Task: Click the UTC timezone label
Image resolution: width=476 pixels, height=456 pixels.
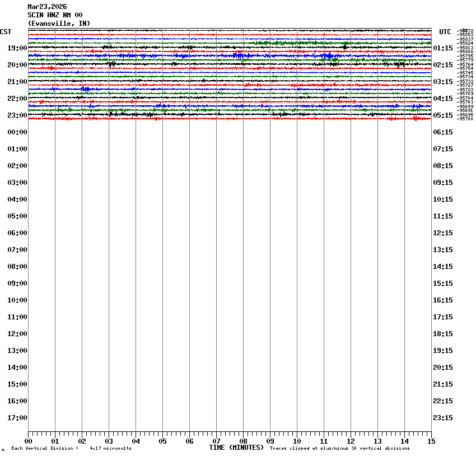Action: click(x=445, y=32)
